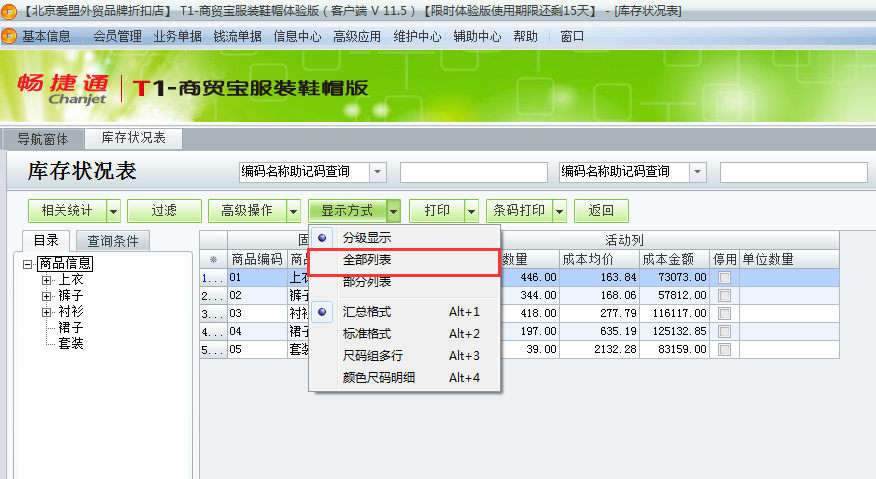Click the 返回 button
Viewport: 876px width, 479px height.
[601, 211]
